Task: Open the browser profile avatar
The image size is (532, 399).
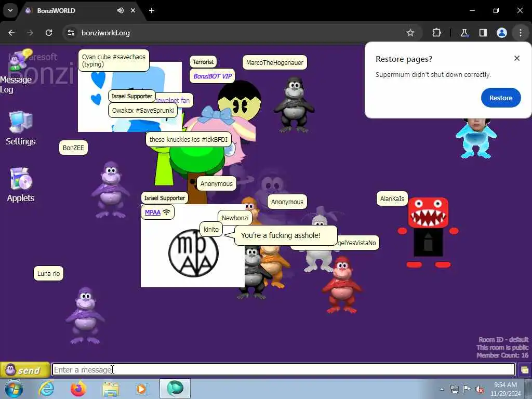Action: click(x=501, y=33)
